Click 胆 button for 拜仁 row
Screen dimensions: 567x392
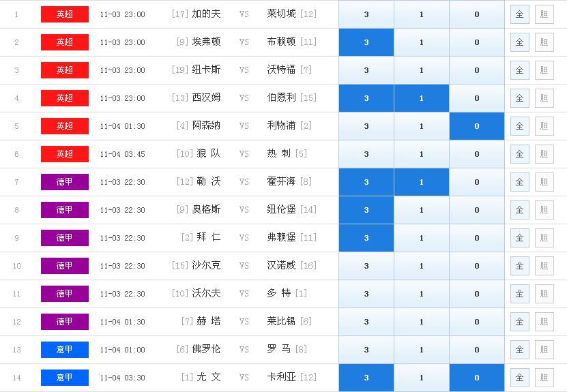544,238
